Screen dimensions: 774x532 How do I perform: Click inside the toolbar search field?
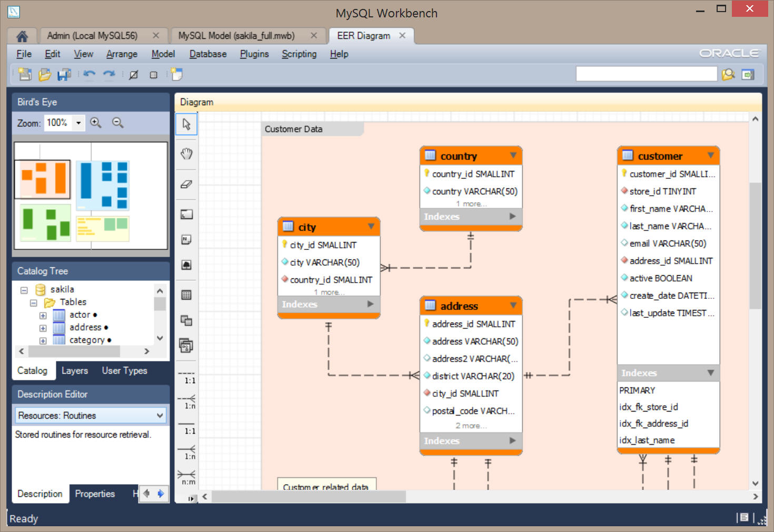click(647, 74)
